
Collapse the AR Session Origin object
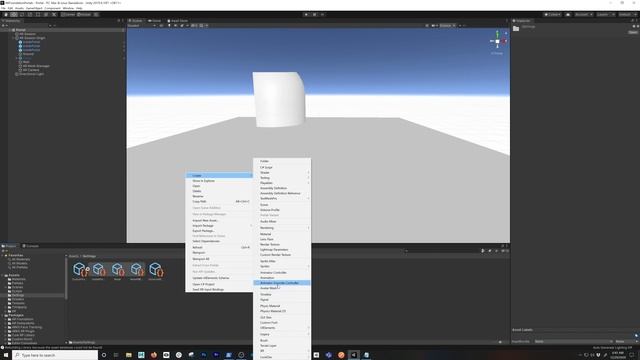click(13, 38)
